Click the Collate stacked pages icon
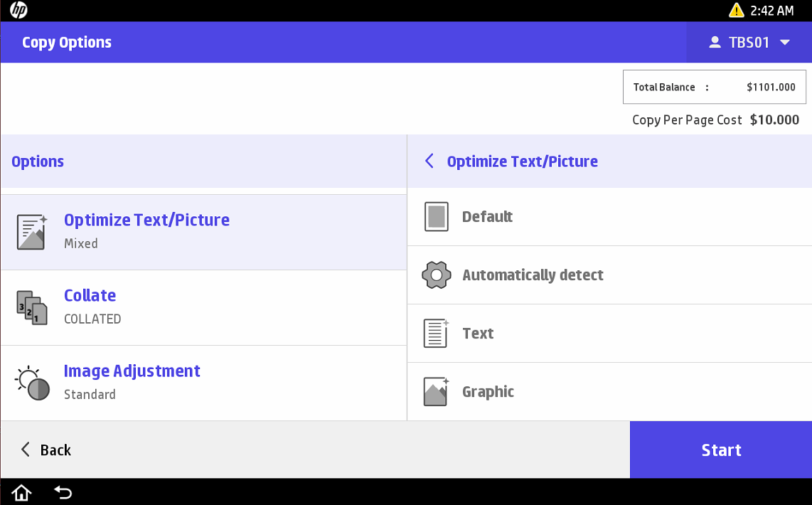 pos(31,307)
